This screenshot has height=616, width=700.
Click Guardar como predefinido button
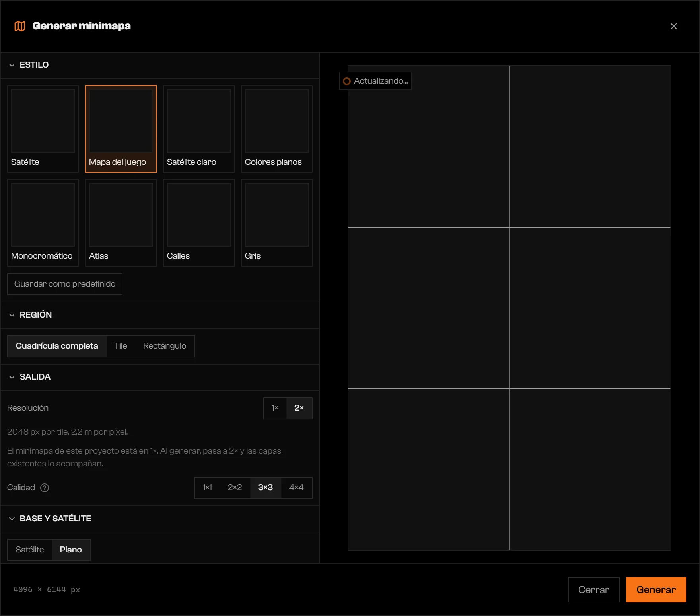point(65,284)
